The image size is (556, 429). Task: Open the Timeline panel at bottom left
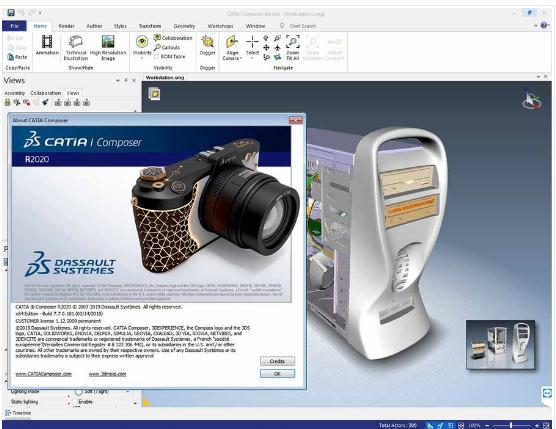tap(18, 413)
